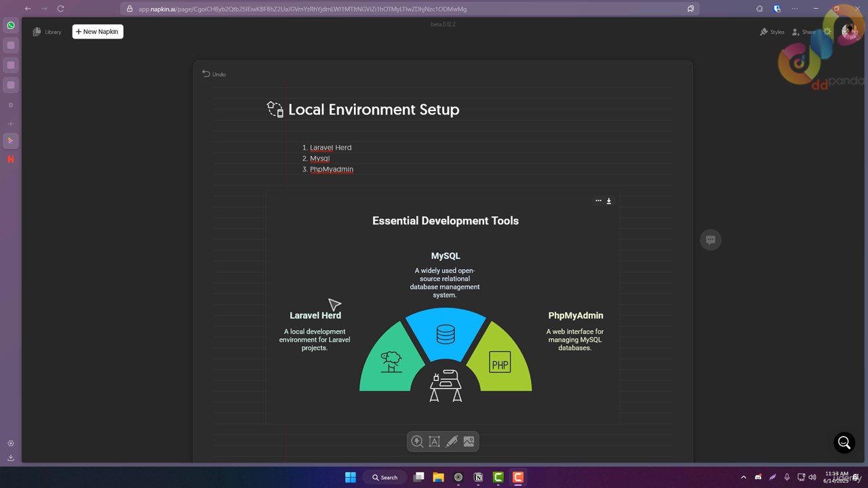
Task: Open the settings gear icon
Action: tap(827, 32)
